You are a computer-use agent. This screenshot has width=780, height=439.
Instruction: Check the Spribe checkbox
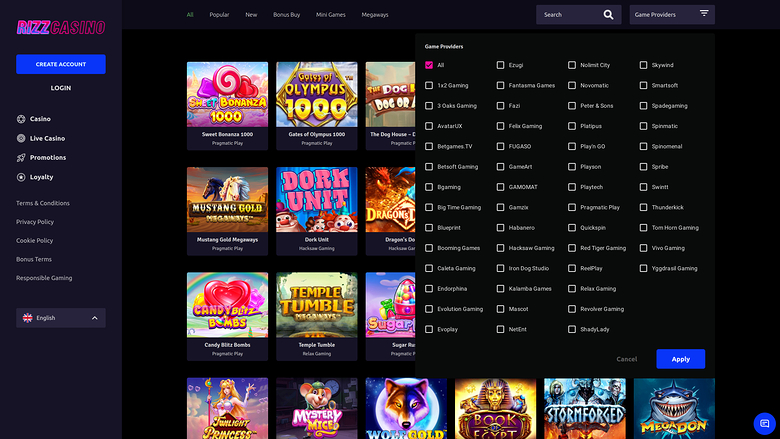point(643,167)
